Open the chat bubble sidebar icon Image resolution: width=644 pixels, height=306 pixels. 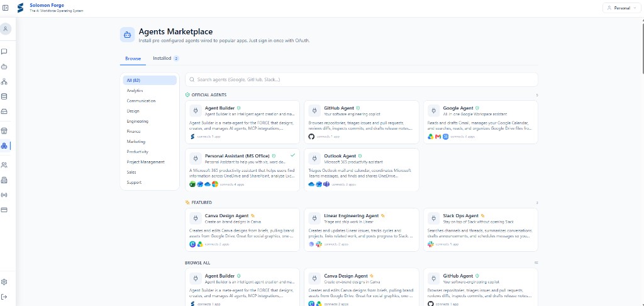click(x=4, y=52)
